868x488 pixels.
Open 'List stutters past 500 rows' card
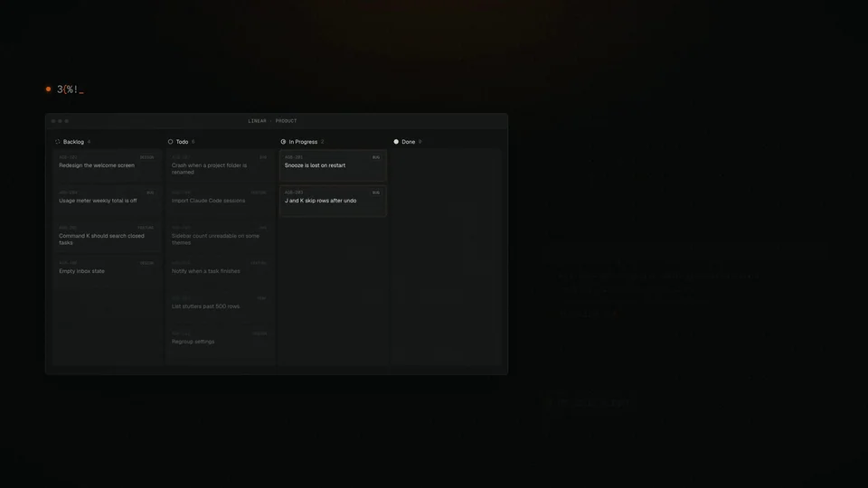tap(220, 306)
